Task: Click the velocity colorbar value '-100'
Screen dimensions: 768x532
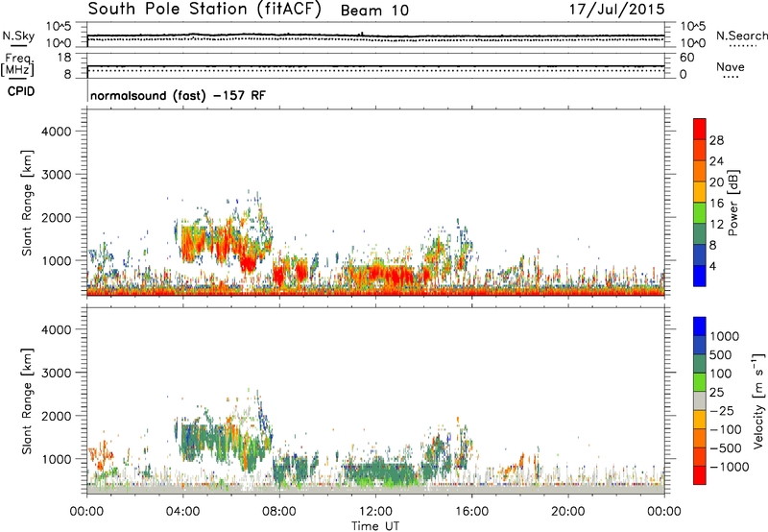Action: pyautogui.click(x=726, y=429)
